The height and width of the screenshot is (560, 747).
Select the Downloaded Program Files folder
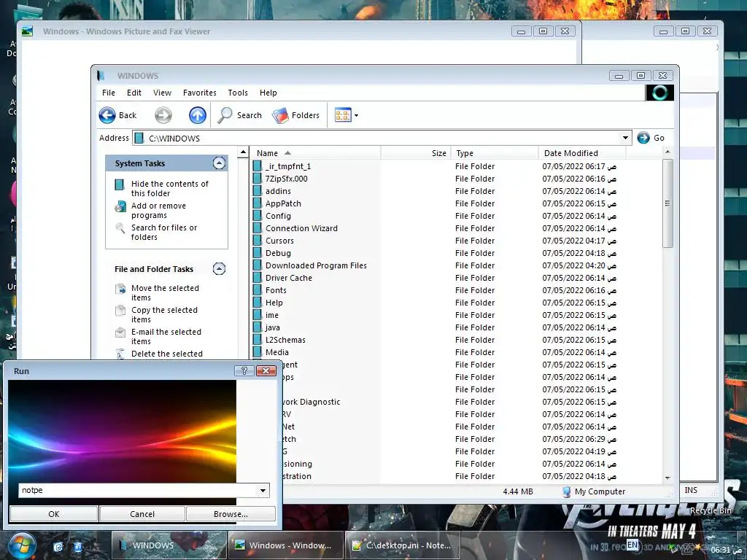click(316, 265)
